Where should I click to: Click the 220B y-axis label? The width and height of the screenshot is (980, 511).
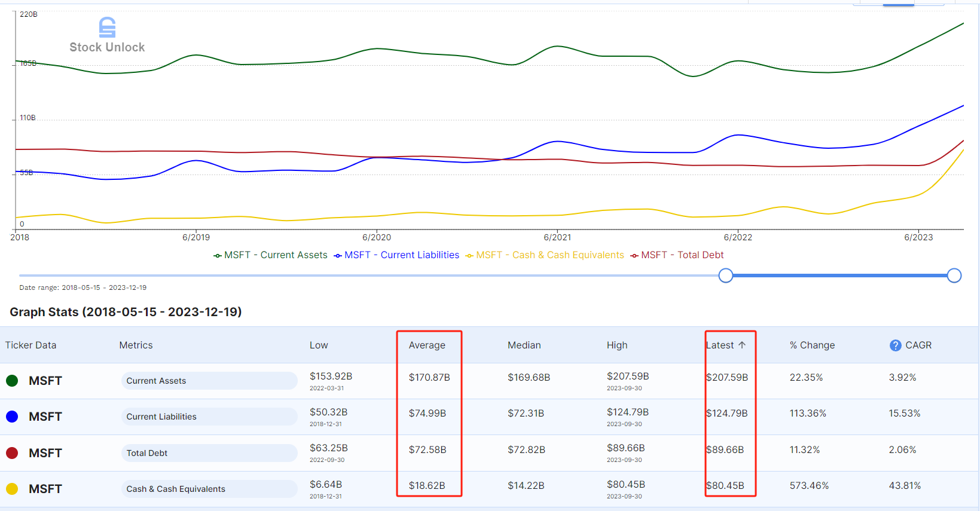coord(28,14)
